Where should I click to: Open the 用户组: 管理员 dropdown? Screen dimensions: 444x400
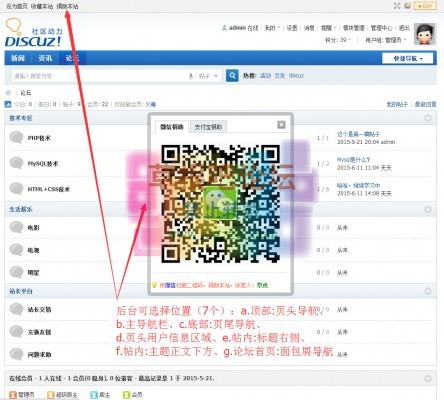tap(386, 40)
